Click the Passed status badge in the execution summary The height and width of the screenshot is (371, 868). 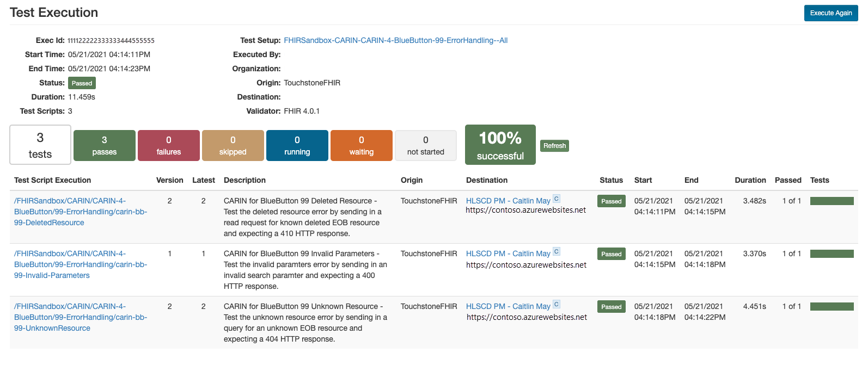click(82, 83)
